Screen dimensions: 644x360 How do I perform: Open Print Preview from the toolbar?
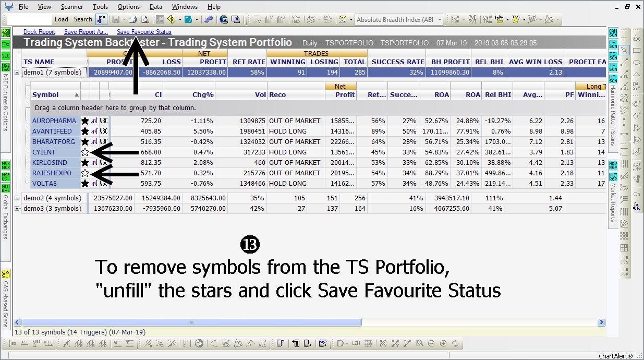(144, 19)
